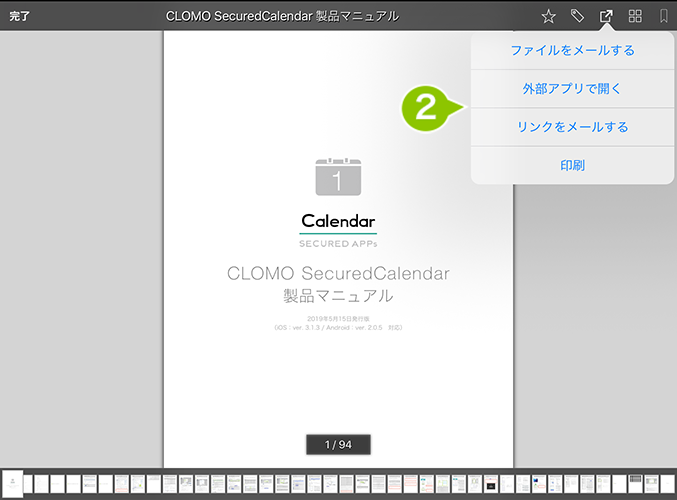Screen dimensions: 677x500
Task: Open the tag icon in top bar
Action: [x=577, y=16]
